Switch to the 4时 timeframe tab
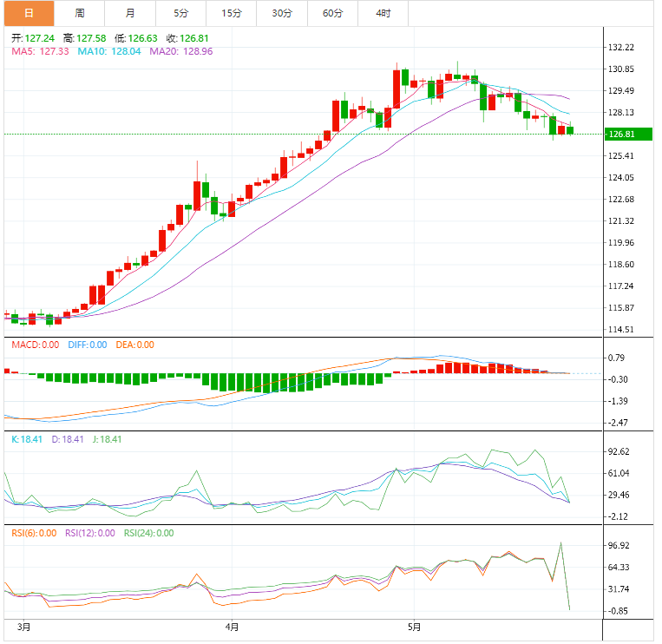The width and height of the screenshot is (662, 644). [x=383, y=13]
